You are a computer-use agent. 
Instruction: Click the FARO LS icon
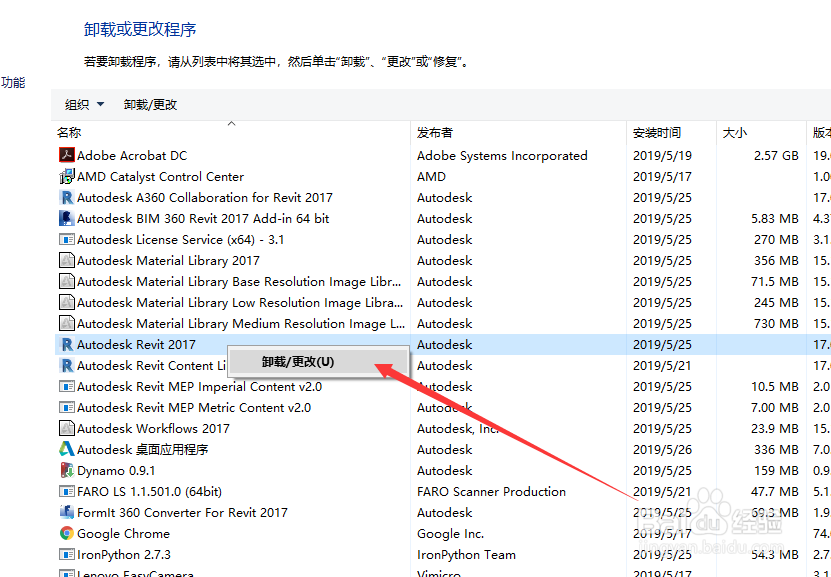(66, 492)
